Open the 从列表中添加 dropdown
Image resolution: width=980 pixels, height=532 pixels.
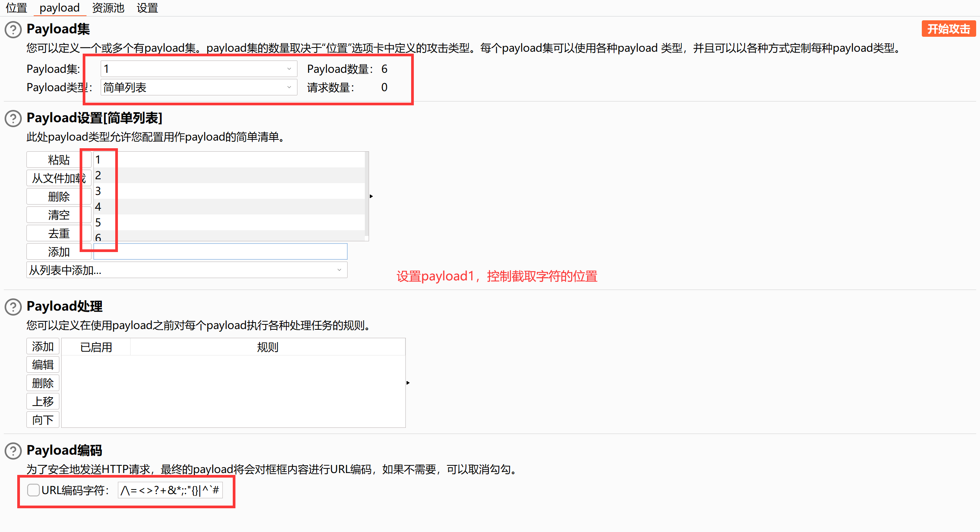tap(186, 270)
